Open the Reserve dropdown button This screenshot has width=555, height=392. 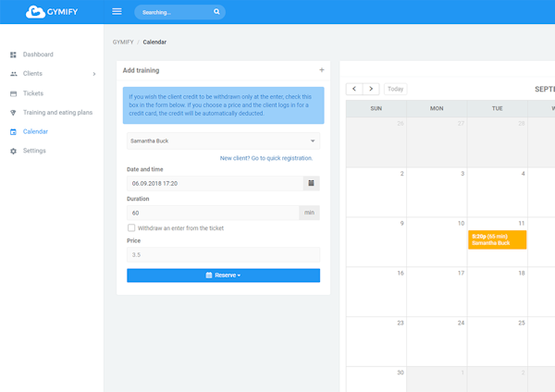(223, 276)
